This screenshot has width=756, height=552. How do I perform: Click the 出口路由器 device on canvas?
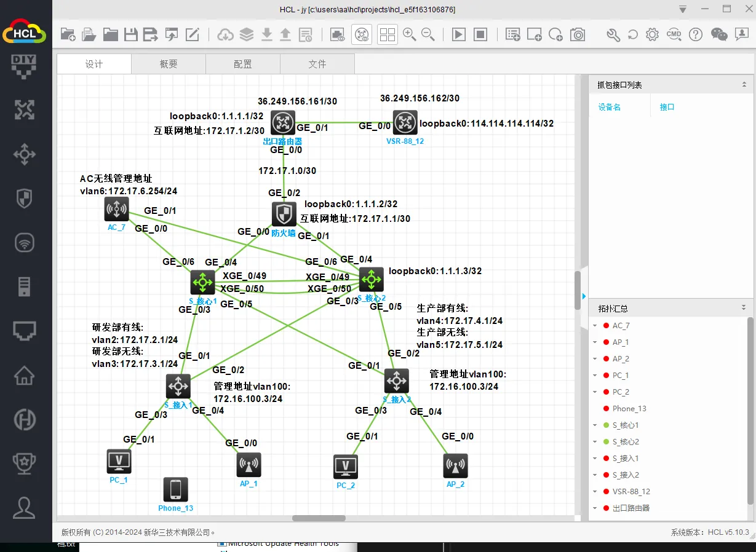[x=284, y=123]
